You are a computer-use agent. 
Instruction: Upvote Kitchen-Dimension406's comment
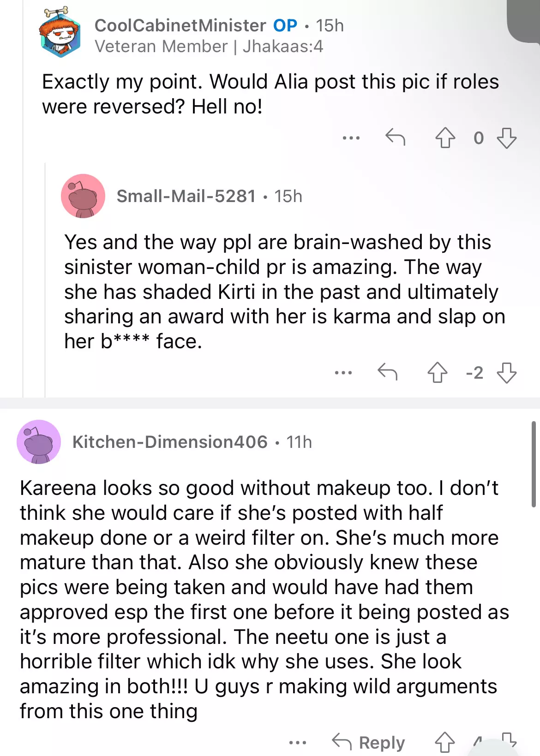tap(445, 742)
